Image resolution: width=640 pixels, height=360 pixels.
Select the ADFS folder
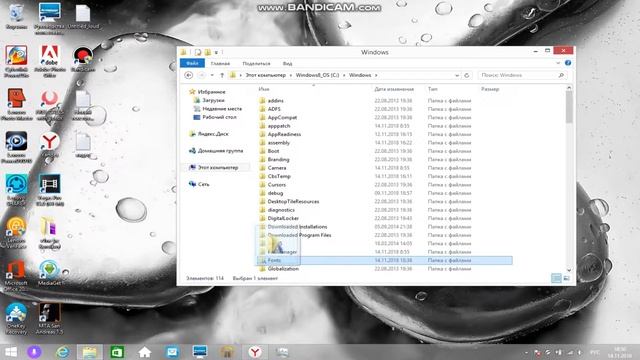pos(274,109)
